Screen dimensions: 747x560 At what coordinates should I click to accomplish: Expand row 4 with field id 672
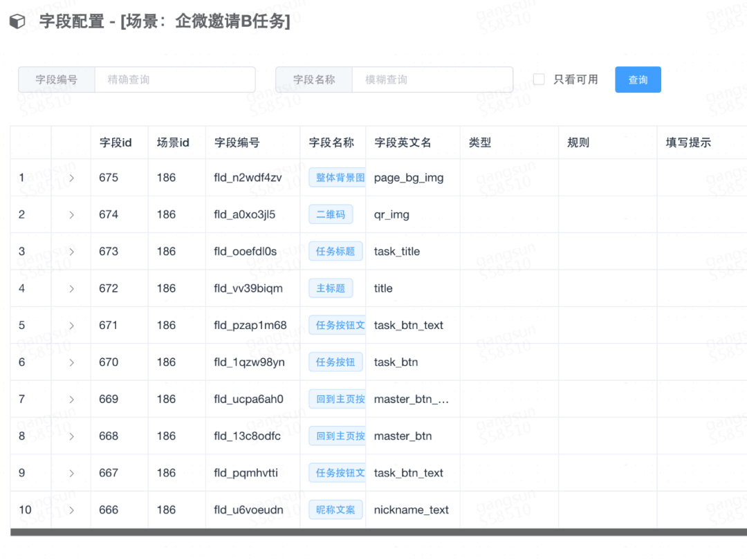pyautogui.click(x=71, y=288)
